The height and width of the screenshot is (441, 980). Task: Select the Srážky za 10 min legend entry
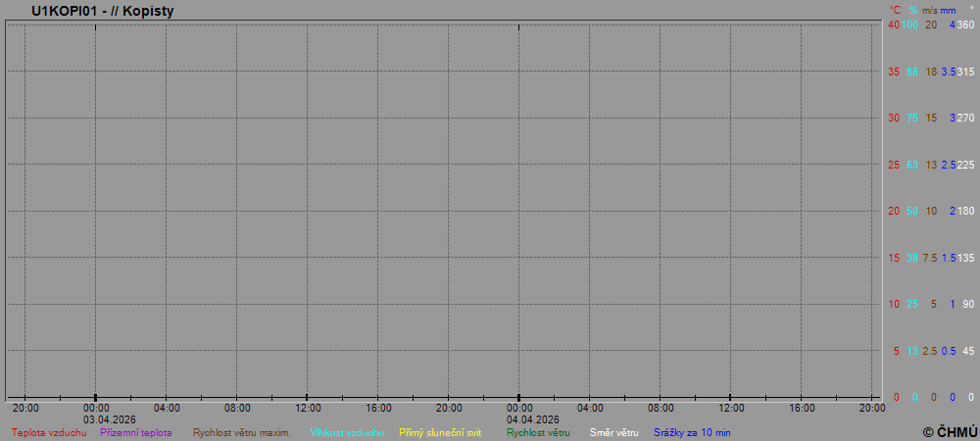692,432
